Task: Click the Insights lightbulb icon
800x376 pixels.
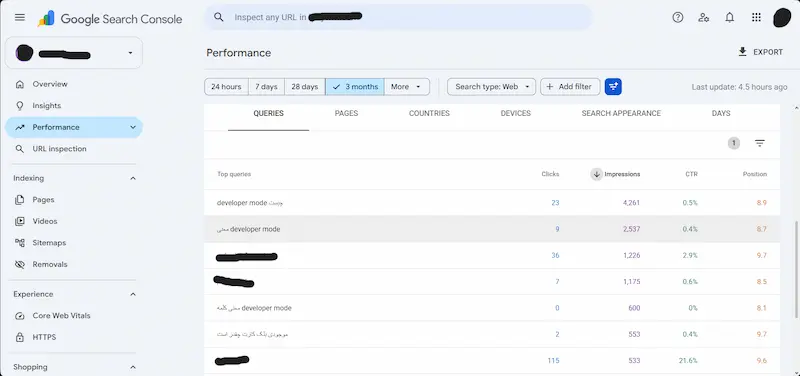Action: (x=20, y=106)
